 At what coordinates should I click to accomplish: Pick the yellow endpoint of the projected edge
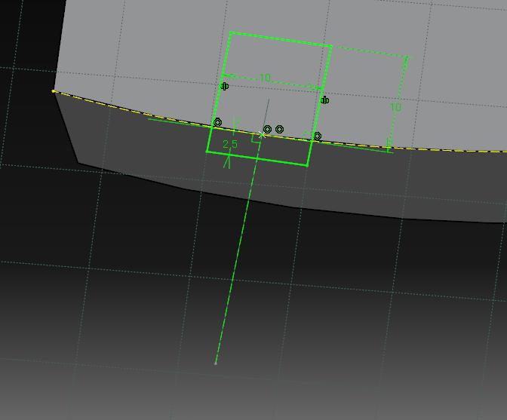[x=54, y=91]
